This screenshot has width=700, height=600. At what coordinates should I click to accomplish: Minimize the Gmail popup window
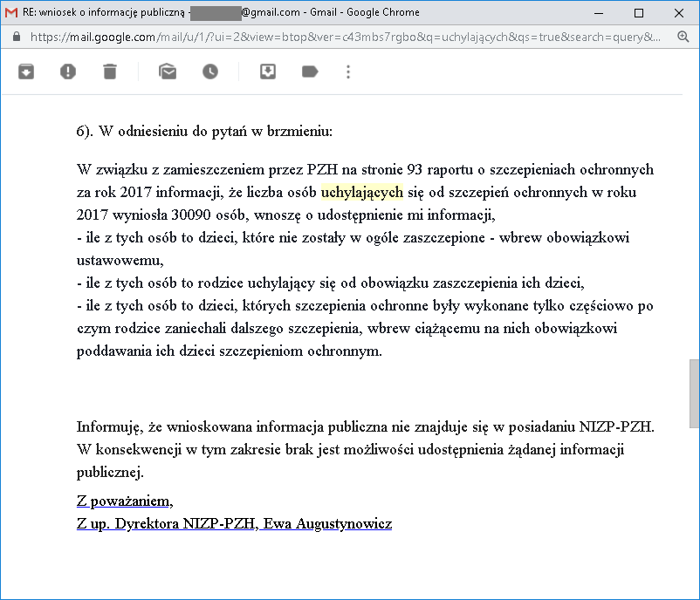pos(599,12)
